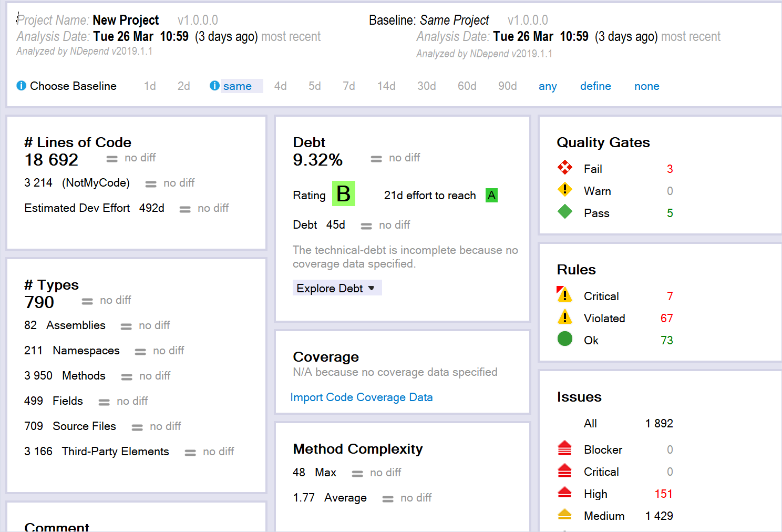Select the 7d baseline option
782x532 pixels.
click(348, 86)
